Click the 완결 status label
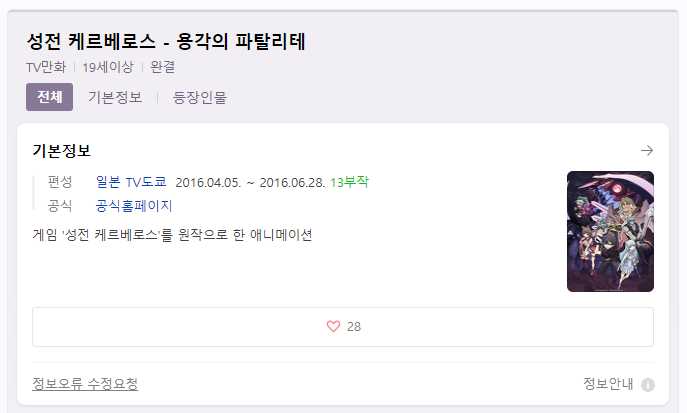The height and width of the screenshot is (413, 687). [163, 67]
